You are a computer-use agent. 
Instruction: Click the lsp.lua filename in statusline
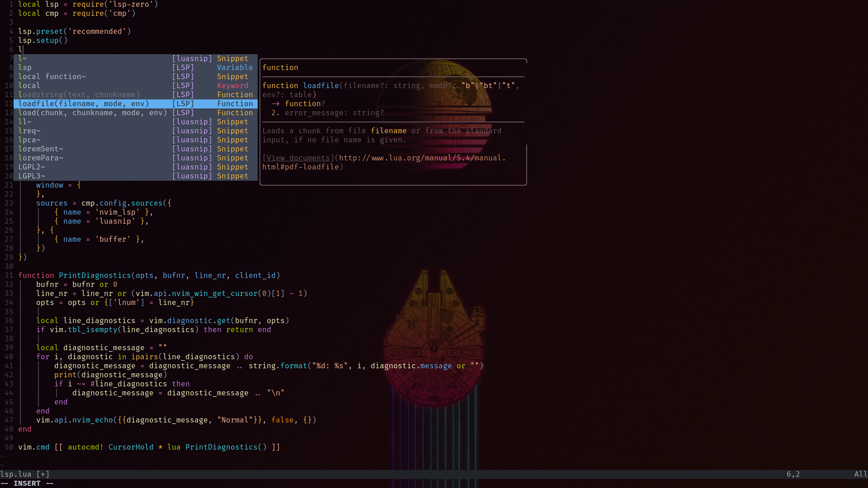(x=16, y=474)
